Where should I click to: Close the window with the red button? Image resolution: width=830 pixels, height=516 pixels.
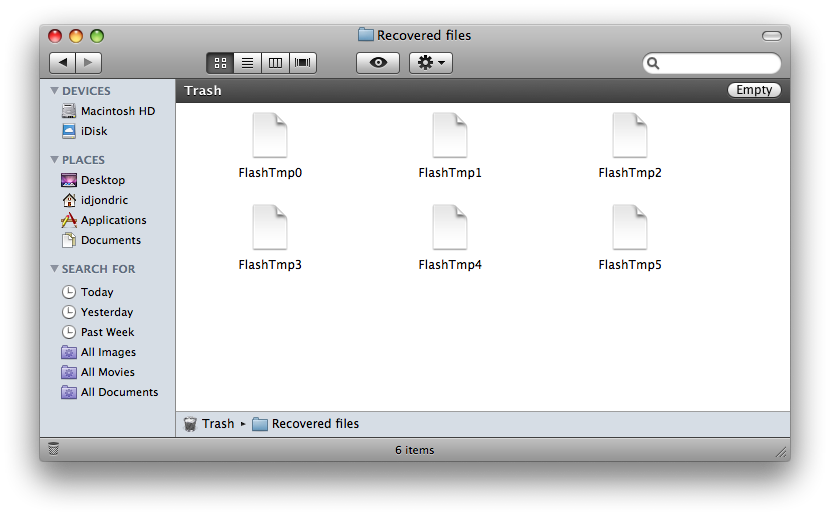55,35
